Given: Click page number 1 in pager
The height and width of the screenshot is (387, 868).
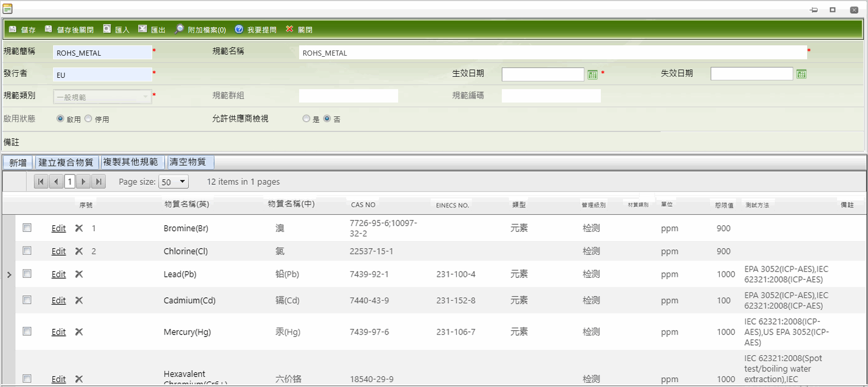Looking at the screenshot, I should (70, 181).
